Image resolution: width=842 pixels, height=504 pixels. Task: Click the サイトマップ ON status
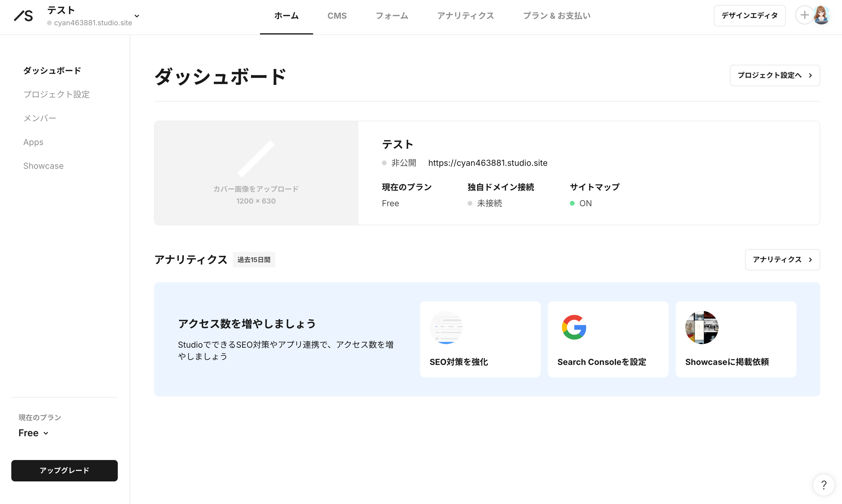tap(581, 204)
